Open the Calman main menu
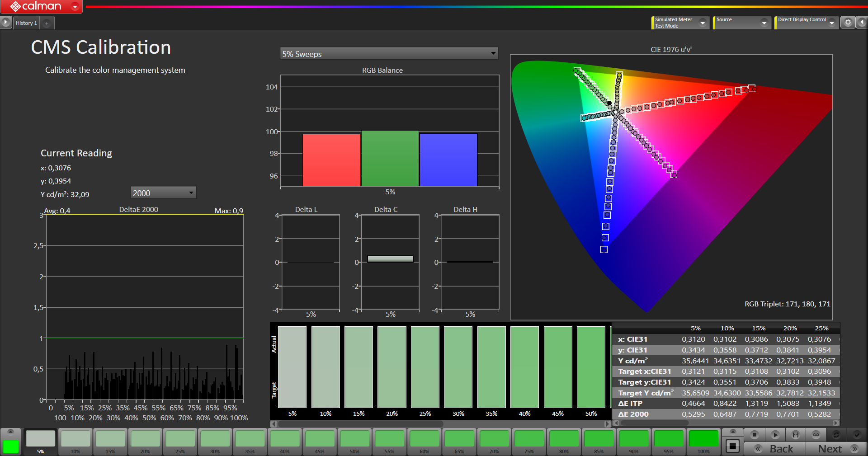Screen dimensions: 868x456 [75, 6]
